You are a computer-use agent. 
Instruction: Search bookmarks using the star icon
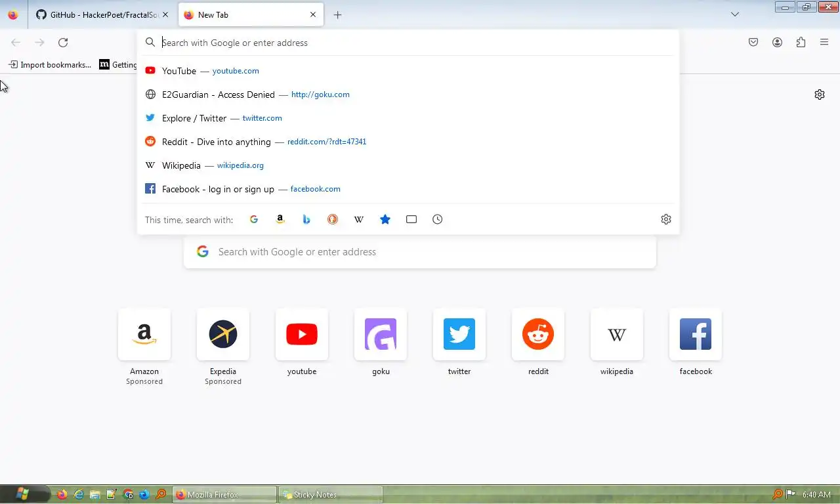(385, 219)
